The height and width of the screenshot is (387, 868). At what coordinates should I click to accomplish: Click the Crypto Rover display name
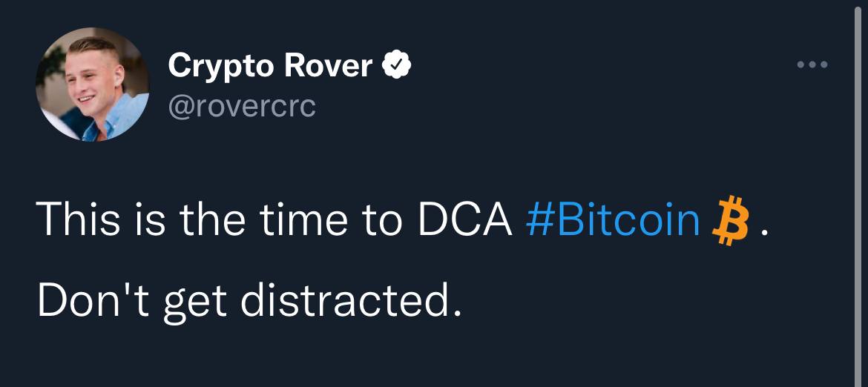[270, 67]
